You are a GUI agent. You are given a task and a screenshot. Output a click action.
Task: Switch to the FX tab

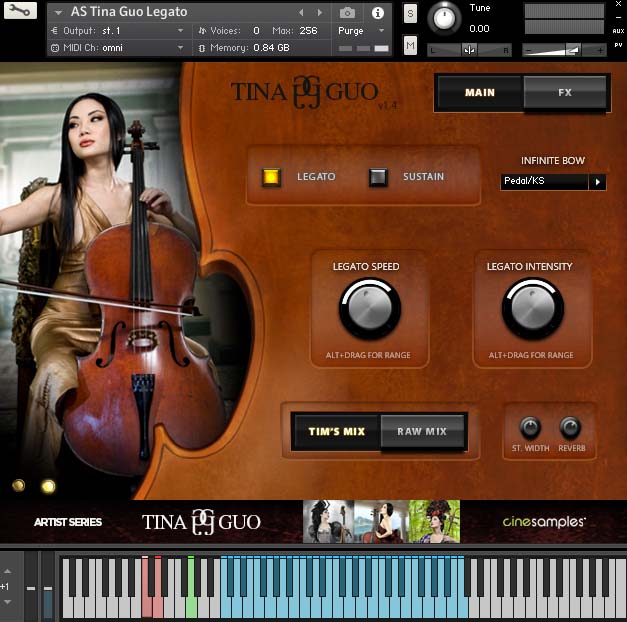tap(565, 93)
